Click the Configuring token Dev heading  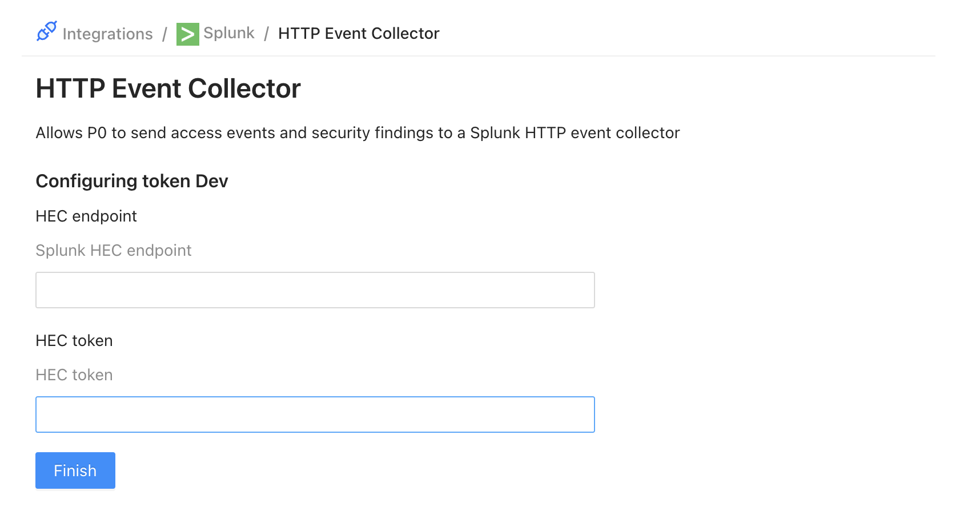[x=131, y=181]
